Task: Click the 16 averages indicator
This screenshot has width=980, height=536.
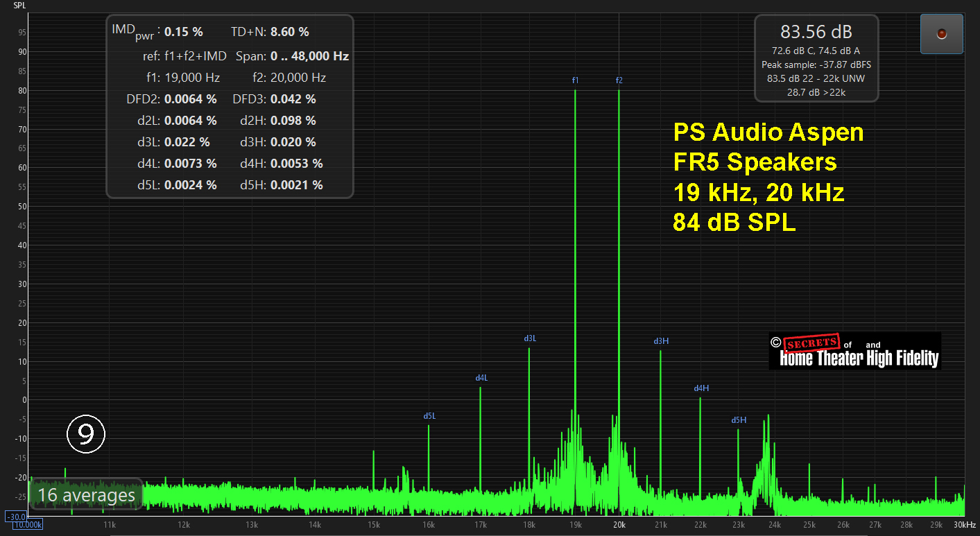Action: [x=87, y=494]
